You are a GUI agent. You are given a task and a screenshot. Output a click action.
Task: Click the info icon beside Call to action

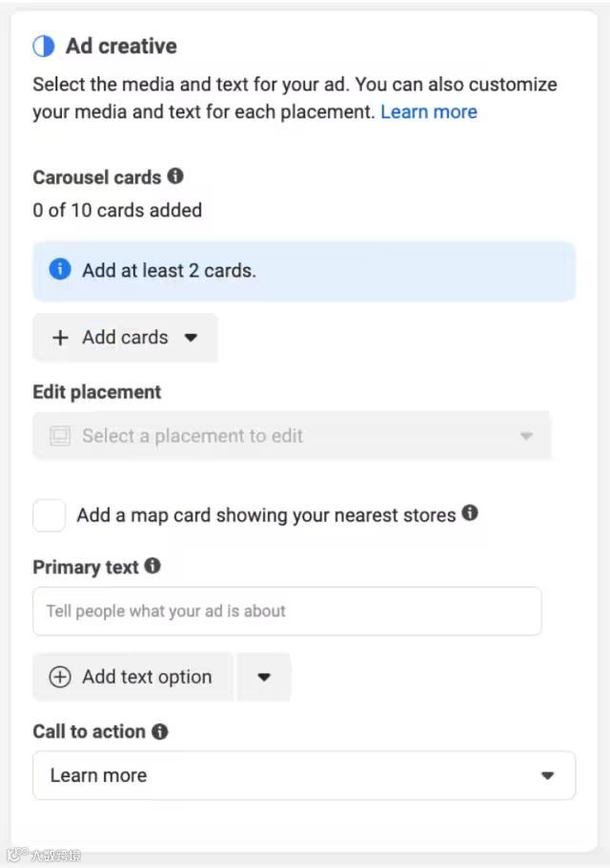tap(159, 732)
